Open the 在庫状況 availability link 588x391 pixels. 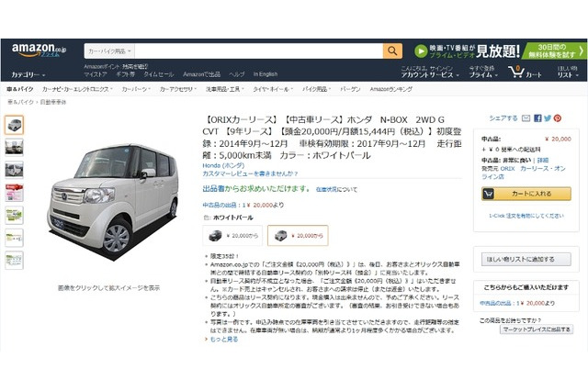(326, 189)
